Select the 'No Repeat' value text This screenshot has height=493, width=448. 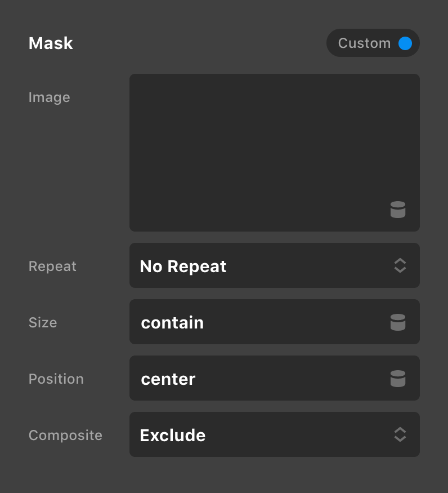click(183, 267)
